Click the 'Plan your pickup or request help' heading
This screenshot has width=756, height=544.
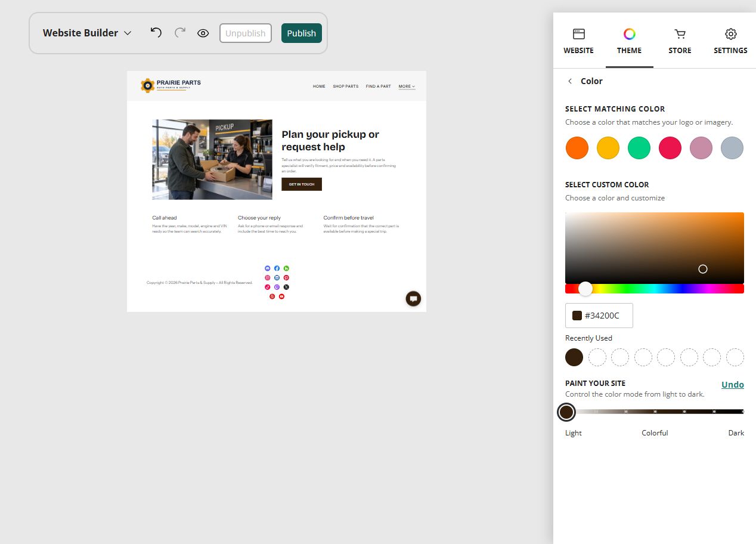[330, 141]
